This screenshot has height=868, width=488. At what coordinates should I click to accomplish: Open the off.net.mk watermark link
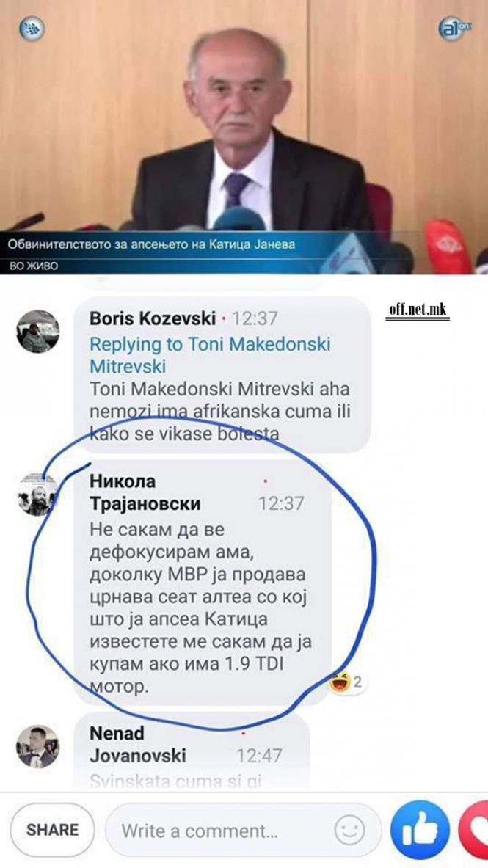[x=417, y=310]
